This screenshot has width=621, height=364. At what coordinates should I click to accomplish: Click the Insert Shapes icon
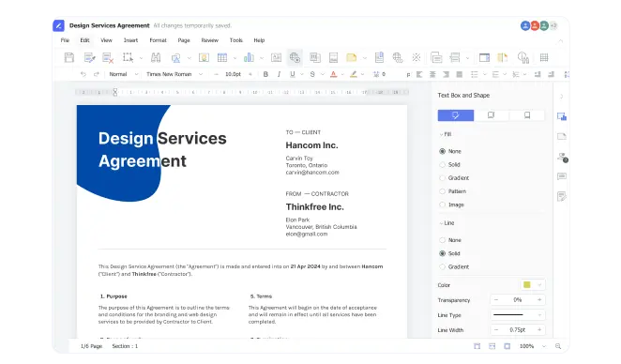[x=175, y=58]
